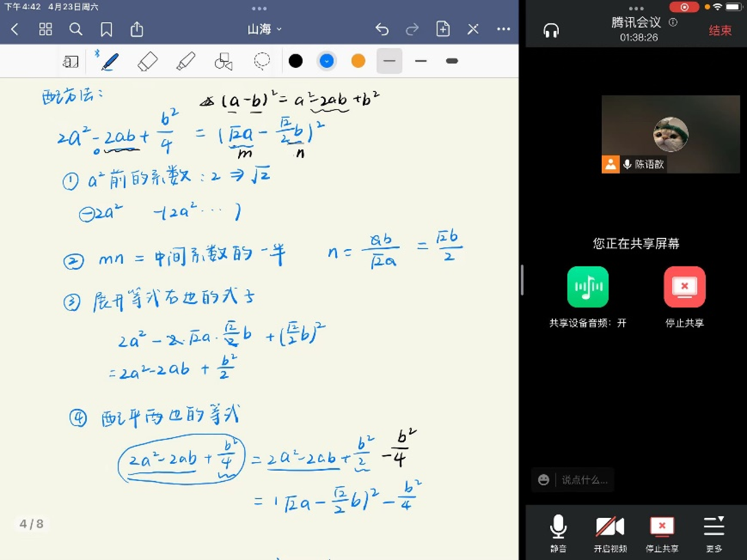Select the lasso selection tool
Image resolution: width=747 pixels, height=560 pixels.
pyautogui.click(x=262, y=61)
